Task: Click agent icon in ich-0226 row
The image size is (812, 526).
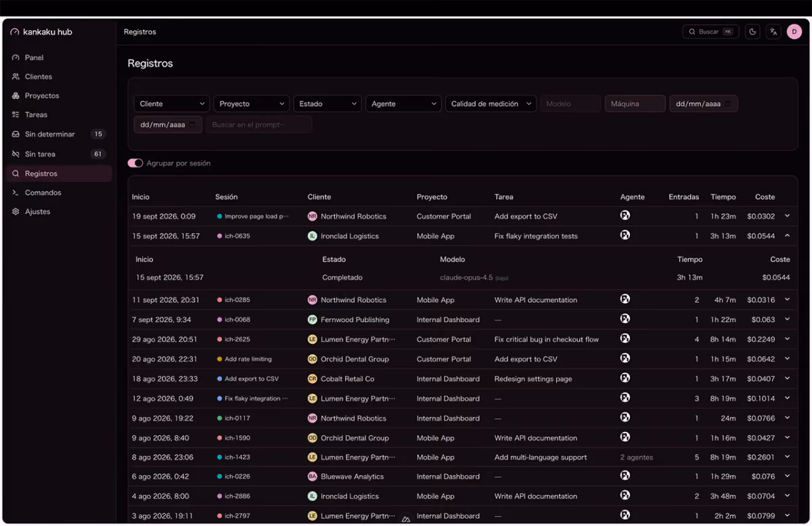Action: (x=625, y=475)
